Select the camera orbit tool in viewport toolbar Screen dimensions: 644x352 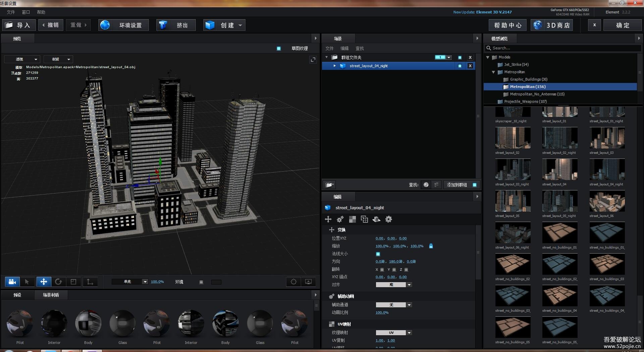(12, 282)
